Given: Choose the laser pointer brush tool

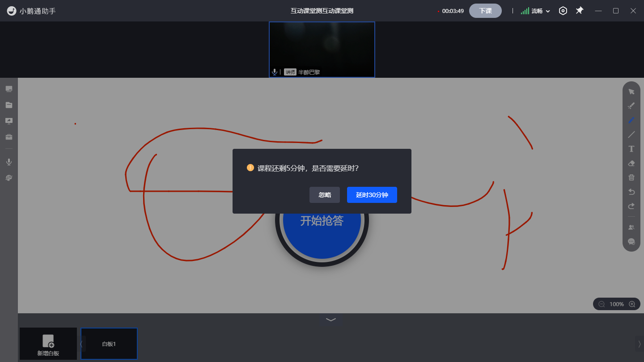Looking at the screenshot, I should pyautogui.click(x=631, y=106).
